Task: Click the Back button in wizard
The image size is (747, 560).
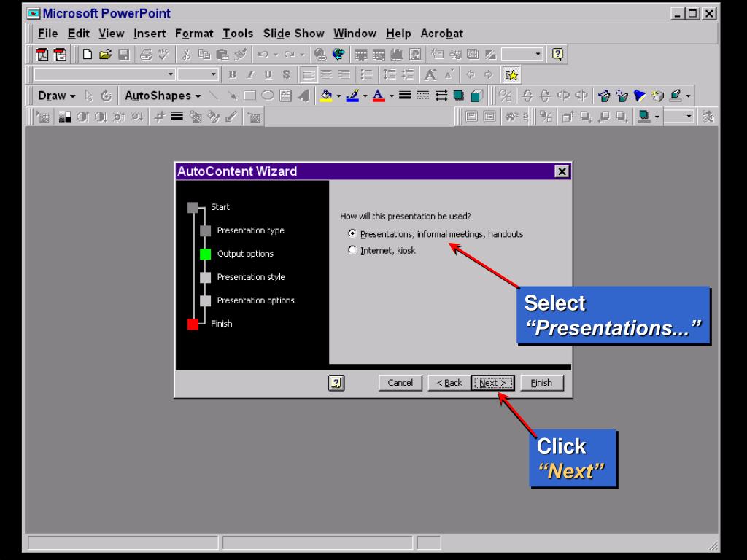Action: (x=449, y=383)
